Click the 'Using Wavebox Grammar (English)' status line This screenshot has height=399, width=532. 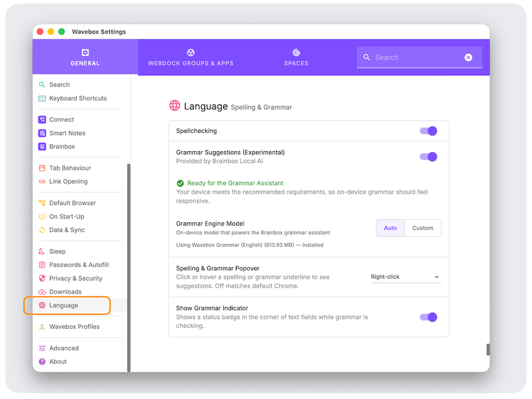coord(250,245)
